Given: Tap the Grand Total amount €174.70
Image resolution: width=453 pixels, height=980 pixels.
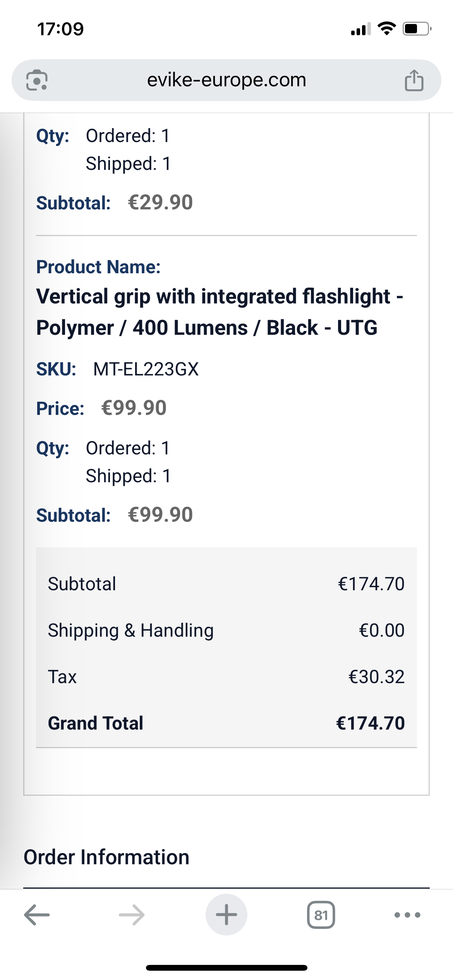Looking at the screenshot, I should click(x=371, y=723).
